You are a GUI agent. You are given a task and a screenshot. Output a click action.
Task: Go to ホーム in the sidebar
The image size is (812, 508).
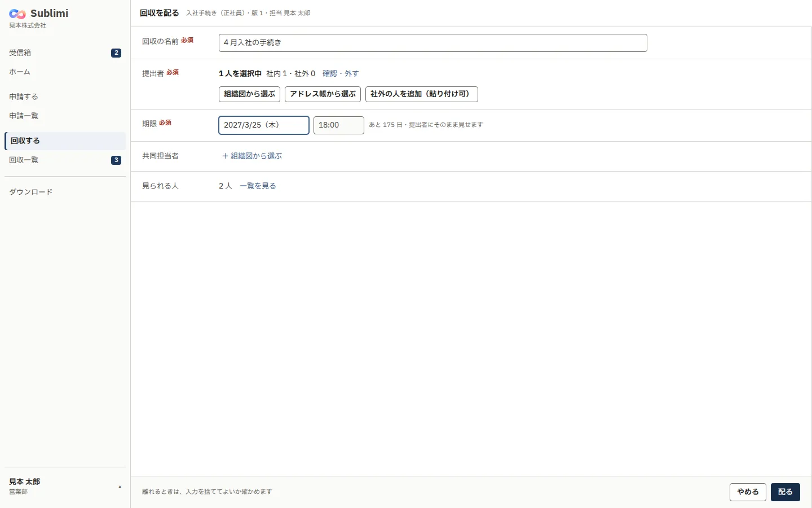pyautogui.click(x=65, y=72)
